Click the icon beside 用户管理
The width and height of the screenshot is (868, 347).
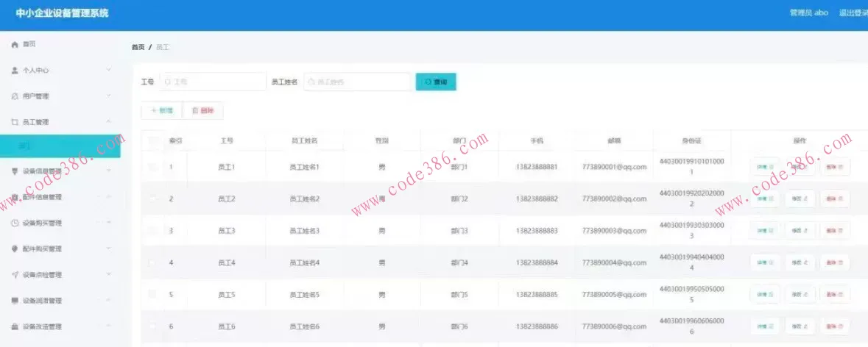15,96
